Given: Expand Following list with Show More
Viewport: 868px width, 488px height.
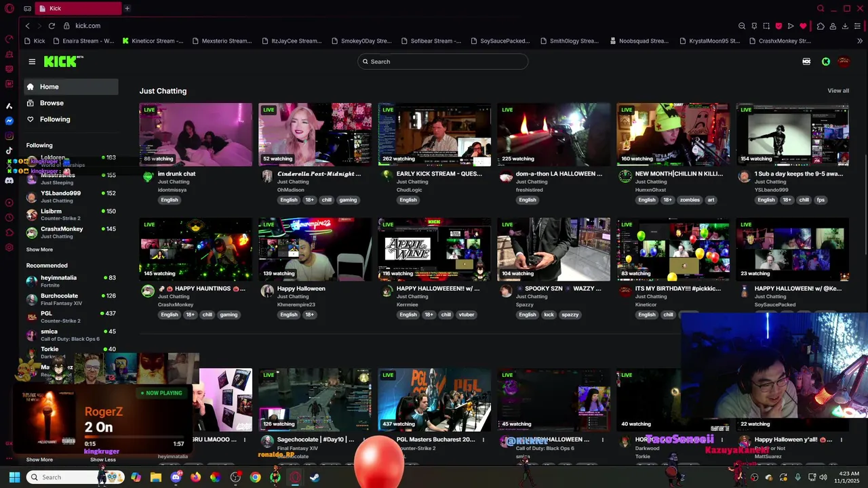Looking at the screenshot, I should (39, 249).
